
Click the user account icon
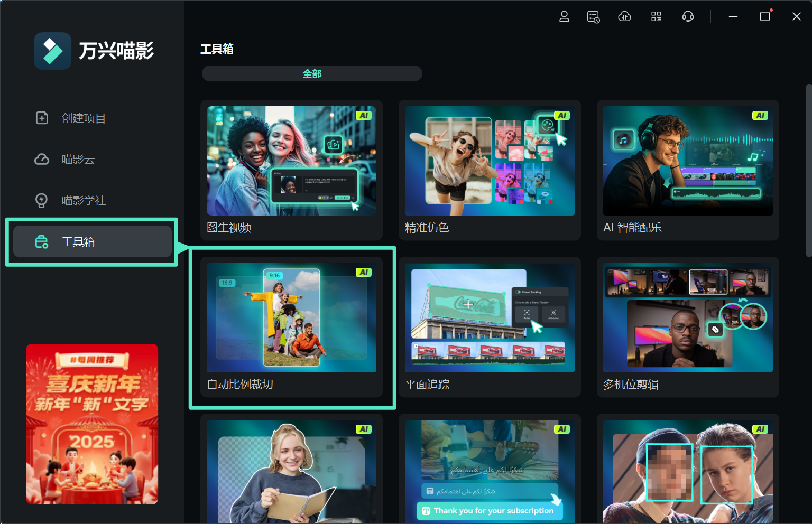pos(564,16)
